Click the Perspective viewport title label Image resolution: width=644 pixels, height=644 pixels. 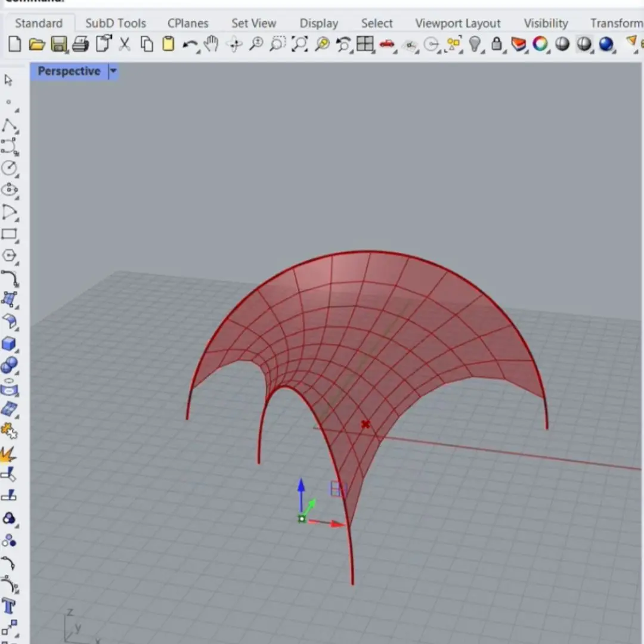click(x=69, y=72)
